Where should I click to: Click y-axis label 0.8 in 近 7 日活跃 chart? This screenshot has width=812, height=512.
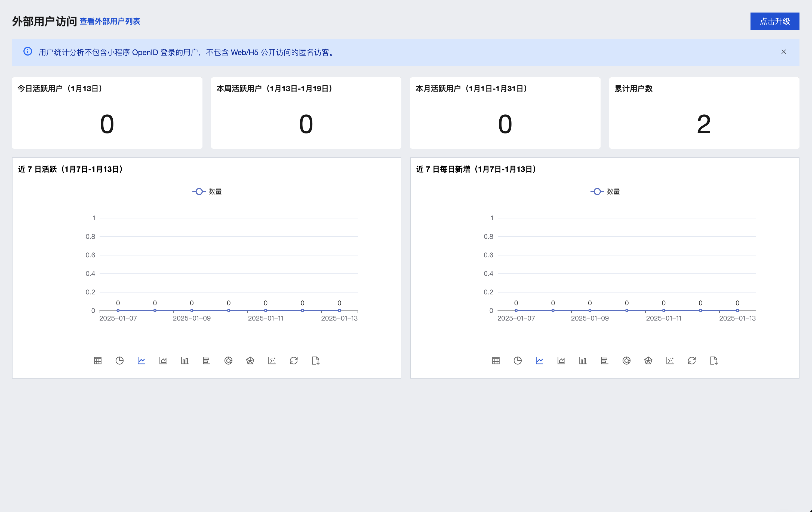[x=90, y=237]
